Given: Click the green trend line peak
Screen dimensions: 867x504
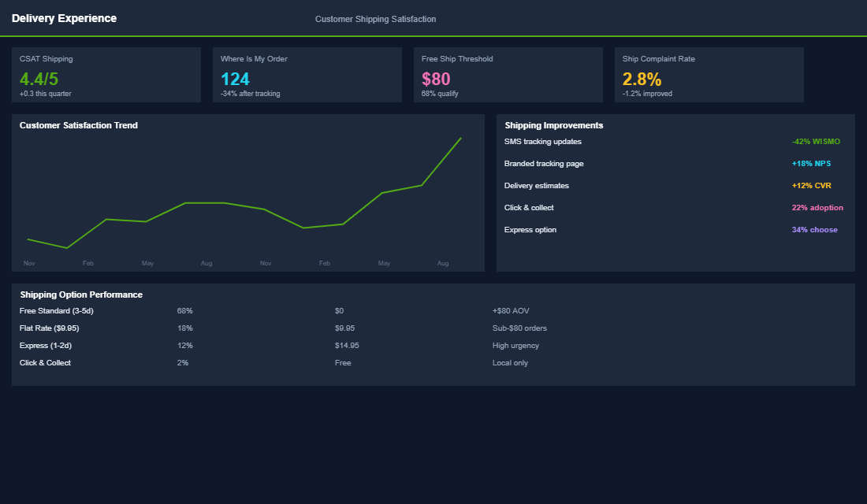Looking at the screenshot, I should pos(460,139).
